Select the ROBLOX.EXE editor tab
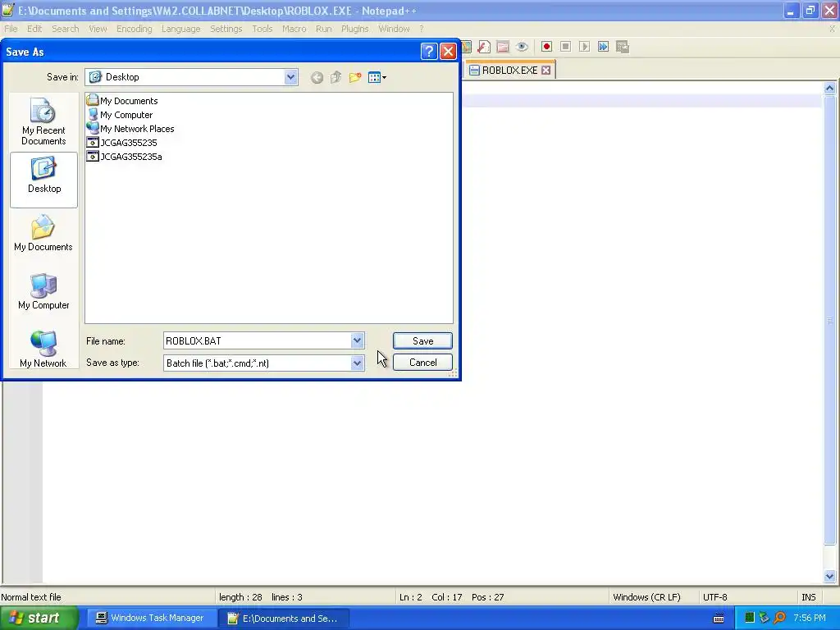 (x=509, y=71)
